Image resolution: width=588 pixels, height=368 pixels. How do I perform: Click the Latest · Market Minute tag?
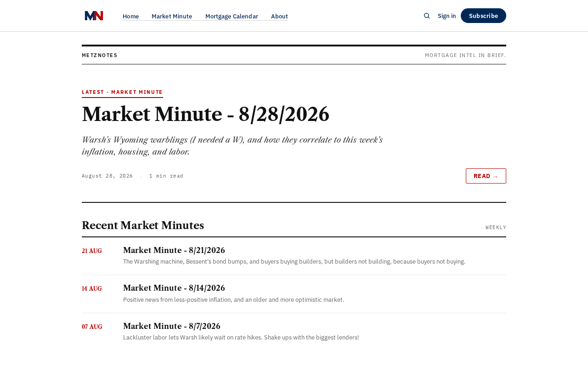122,92
